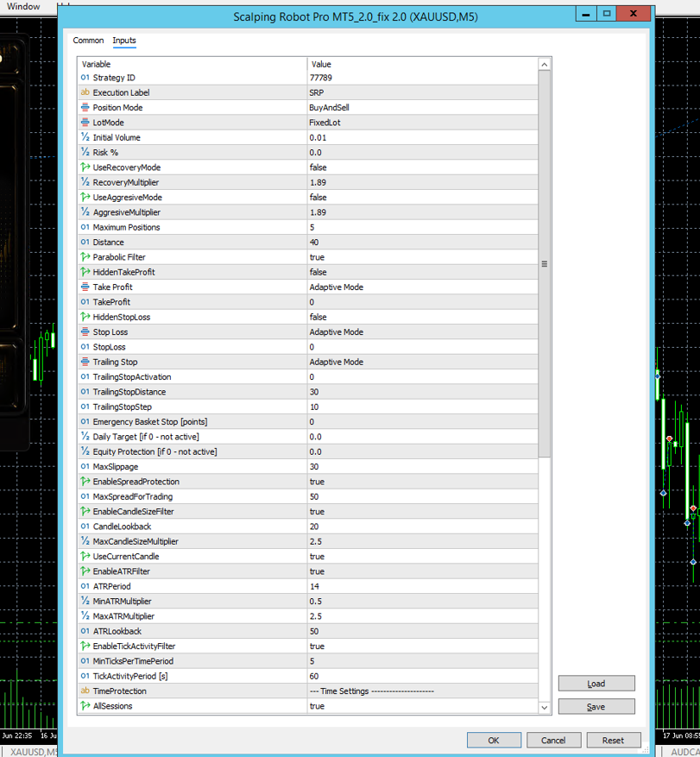Click the TrailingStopActivation integer icon
This screenshot has width=700, height=757.
[x=85, y=376]
